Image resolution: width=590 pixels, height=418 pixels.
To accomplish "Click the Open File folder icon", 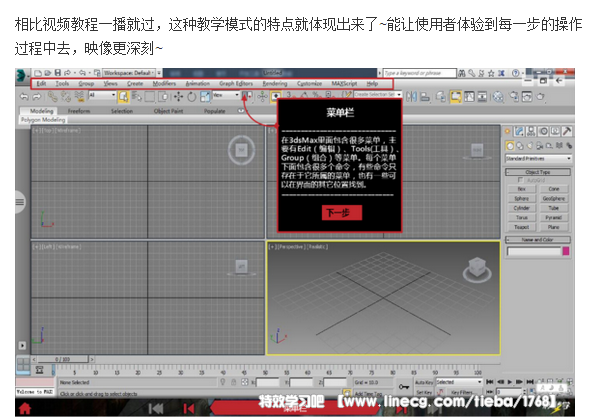I will [47, 73].
